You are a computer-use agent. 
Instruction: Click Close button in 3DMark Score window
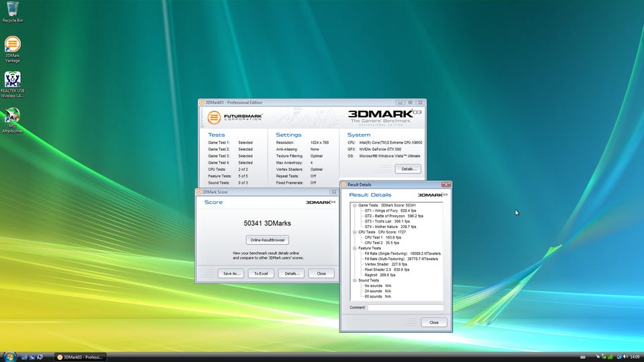pos(321,274)
